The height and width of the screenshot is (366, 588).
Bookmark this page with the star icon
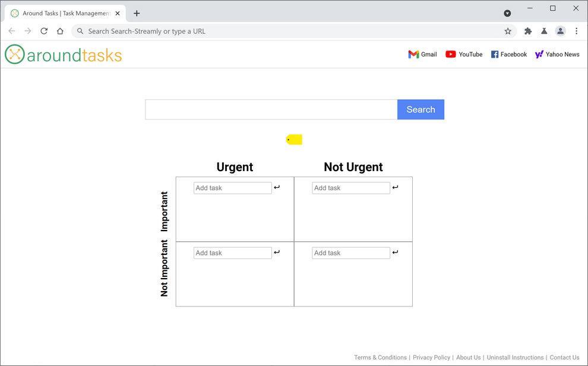tap(508, 31)
